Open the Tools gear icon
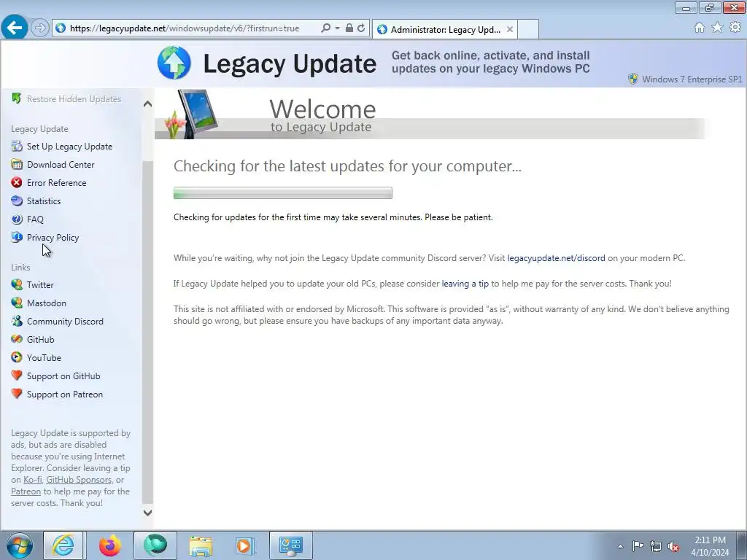The height and width of the screenshot is (560, 747). [x=735, y=28]
